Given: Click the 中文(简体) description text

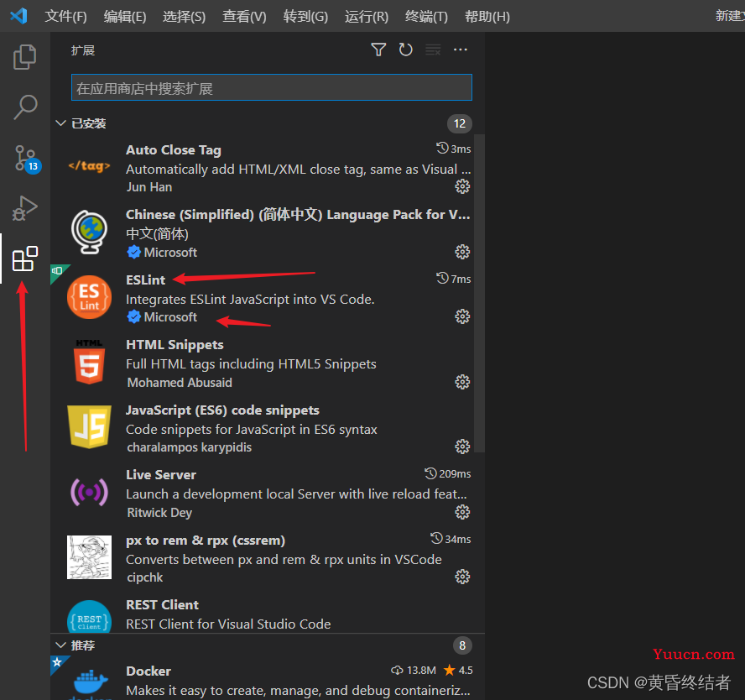Looking at the screenshot, I should tap(157, 234).
